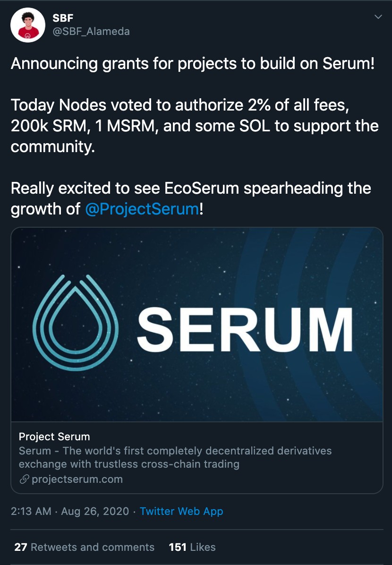View the 27 Retweets and comments list
Image resolution: width=392 pixels, height=565 pixels.
click(x=84, y=547)
